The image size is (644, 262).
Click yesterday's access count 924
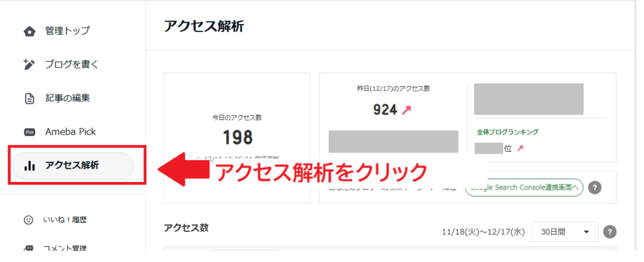coord(385,110)
